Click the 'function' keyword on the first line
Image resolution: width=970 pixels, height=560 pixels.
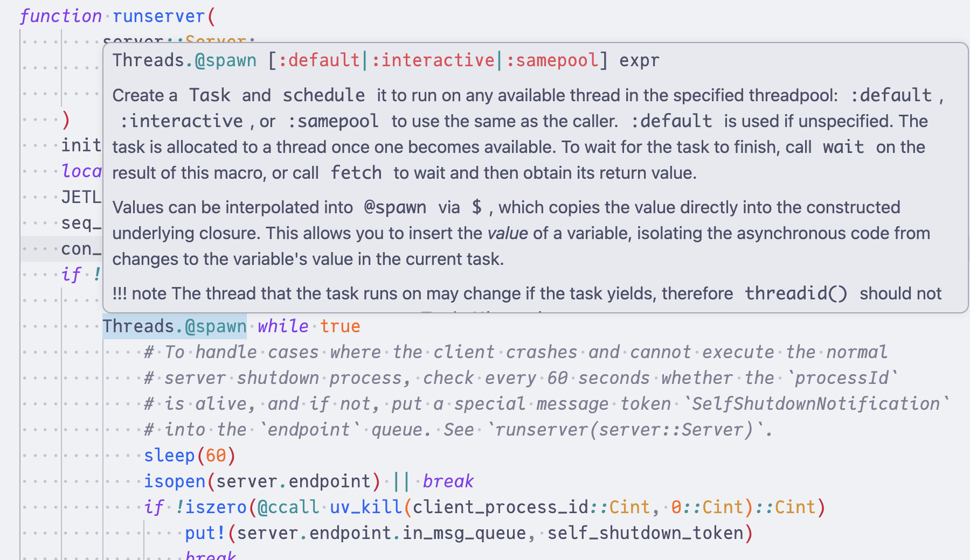pos(60,16)
